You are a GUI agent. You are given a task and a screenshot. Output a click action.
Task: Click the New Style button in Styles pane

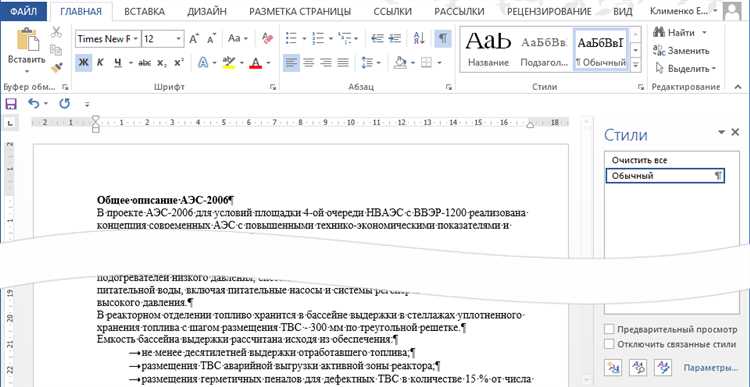tap(612, 367)
